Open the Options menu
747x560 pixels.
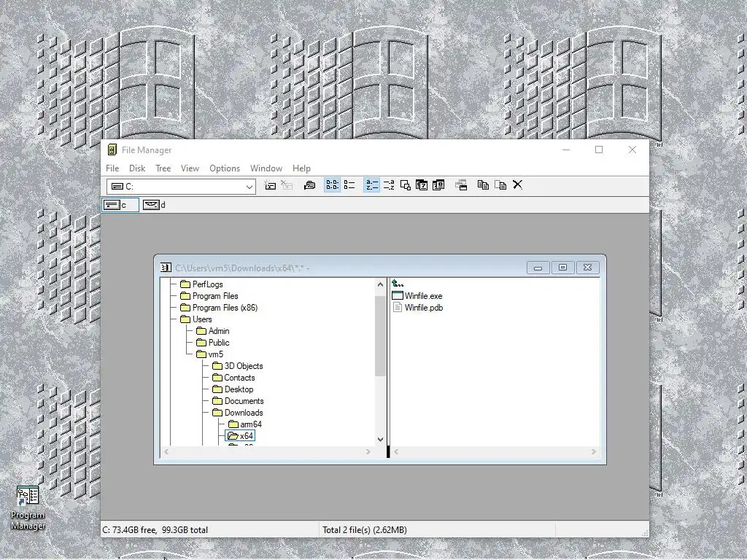click(x=225, y=168)
